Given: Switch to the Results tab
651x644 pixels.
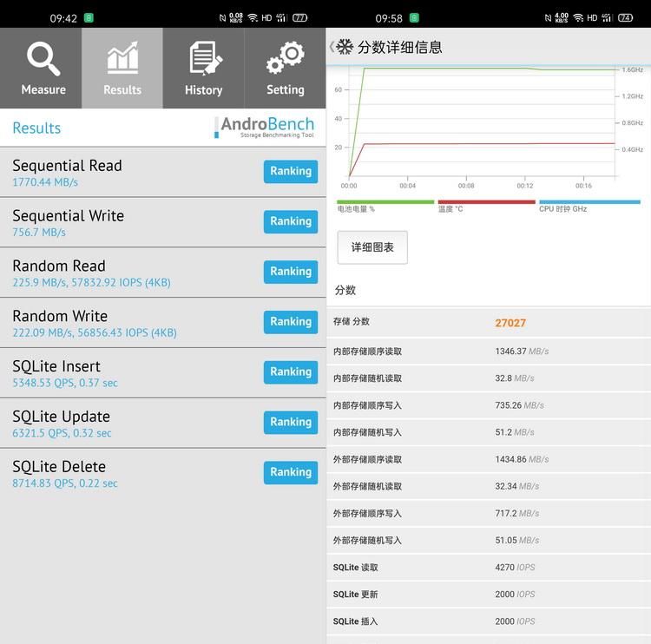Looking at the screenshot, I should [x=122, y=68].
